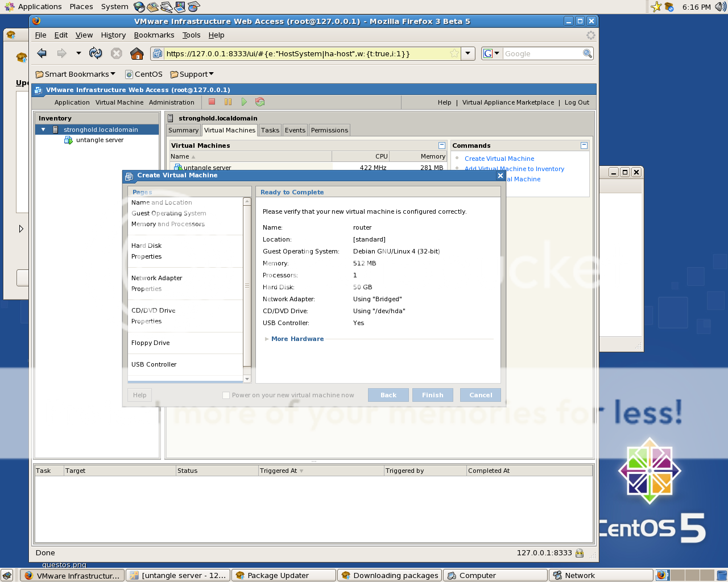728x582 pixels.
Task: Power on VM with green play icon
Action: pyautogui.click(x=244, y=102)
